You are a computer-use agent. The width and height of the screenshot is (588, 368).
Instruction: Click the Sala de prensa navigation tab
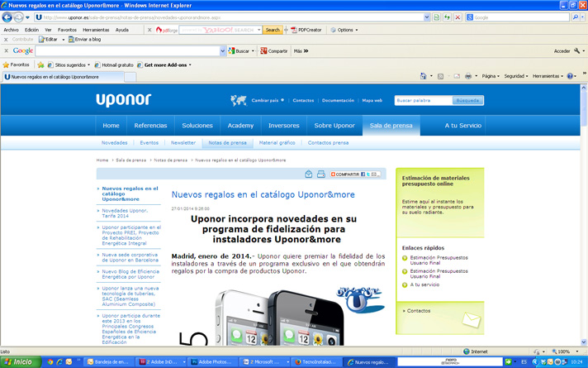[391, 126]
